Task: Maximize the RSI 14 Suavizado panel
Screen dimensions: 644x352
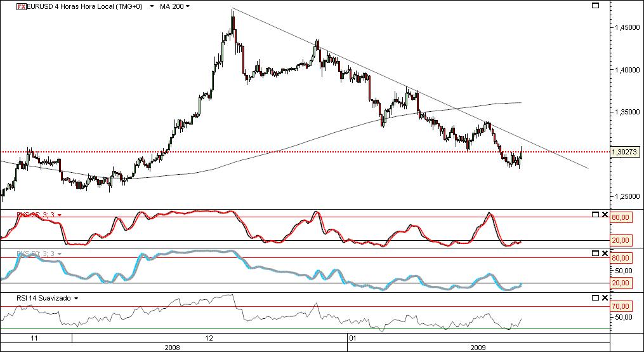Action: point(595,297)
